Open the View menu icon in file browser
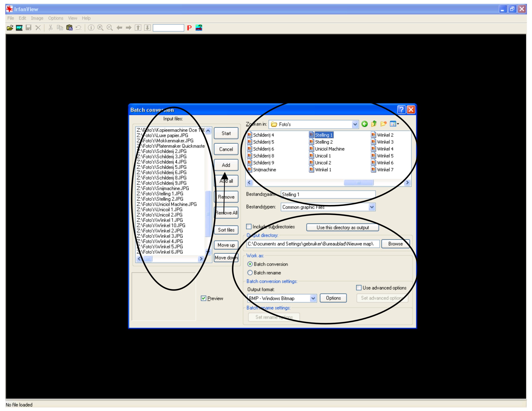The image size is (532, 411). tap(394, 124)
